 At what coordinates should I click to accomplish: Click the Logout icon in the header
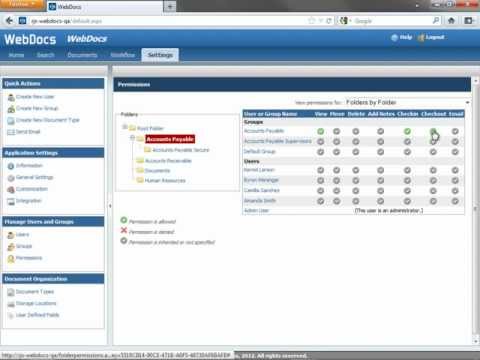[421, 37]
